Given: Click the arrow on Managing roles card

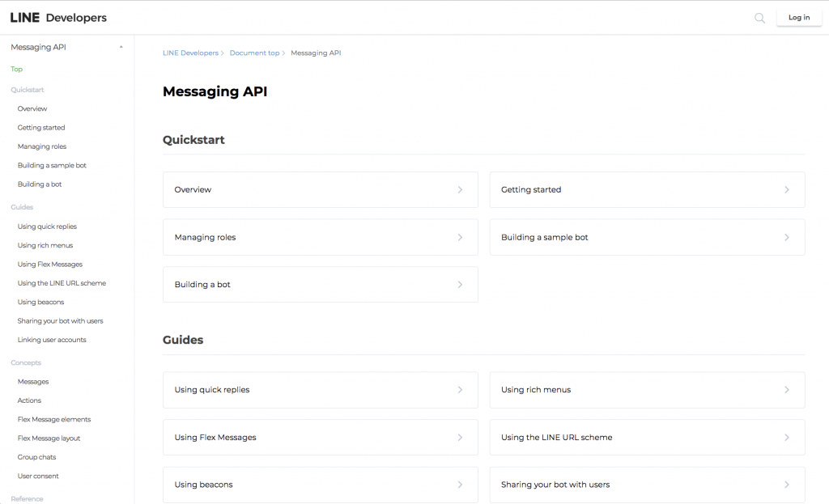Looking at the screenshot, I should point(460,238).
